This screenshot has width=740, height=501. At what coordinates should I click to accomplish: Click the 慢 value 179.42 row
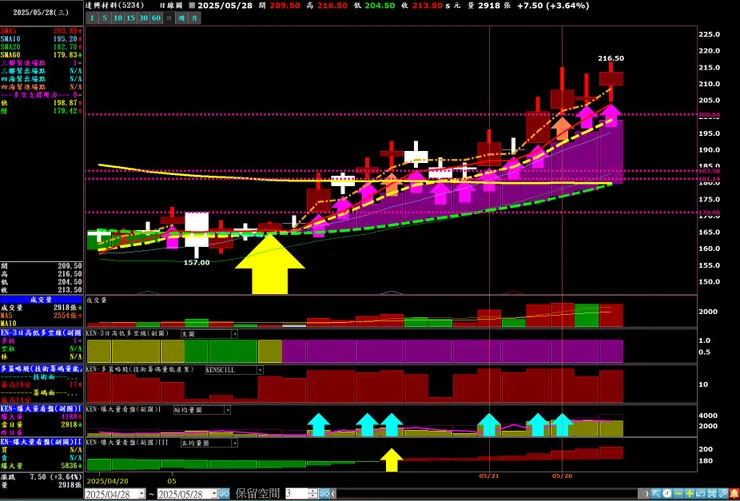42,111
